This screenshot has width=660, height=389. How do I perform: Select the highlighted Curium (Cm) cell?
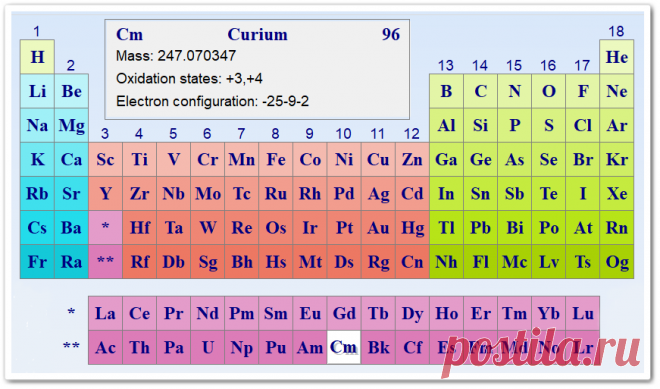[x=344, y=347]
